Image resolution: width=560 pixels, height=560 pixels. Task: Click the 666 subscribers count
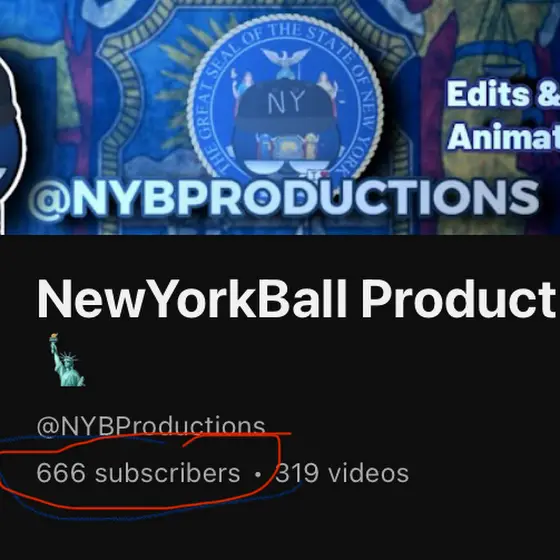click(x=138, y=473)
